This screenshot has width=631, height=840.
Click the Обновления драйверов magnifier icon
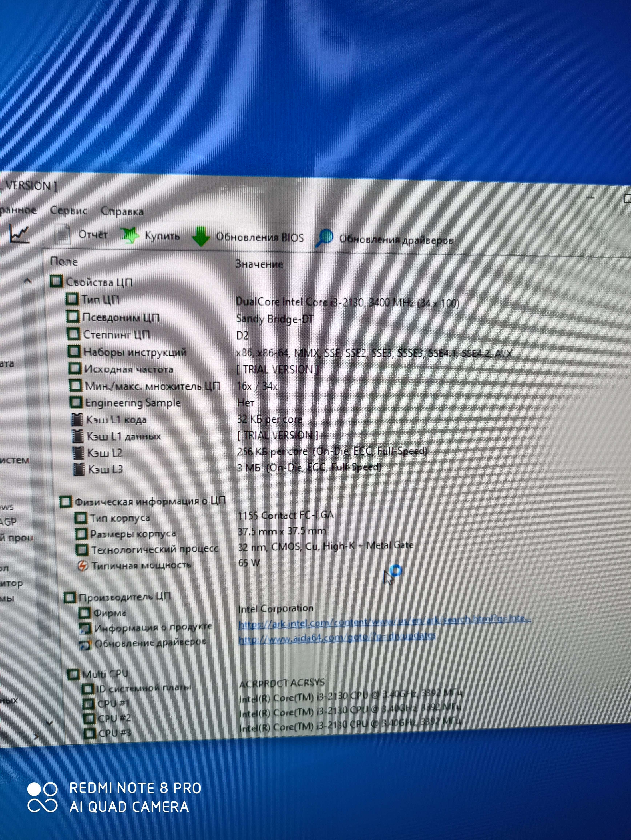tap(324, 238)
